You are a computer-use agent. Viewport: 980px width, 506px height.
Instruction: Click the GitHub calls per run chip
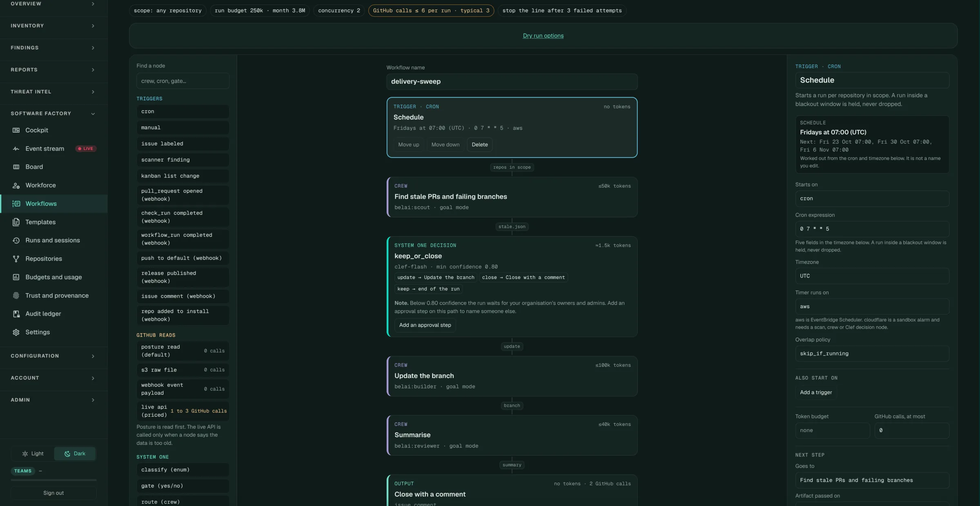coord(431,11)
